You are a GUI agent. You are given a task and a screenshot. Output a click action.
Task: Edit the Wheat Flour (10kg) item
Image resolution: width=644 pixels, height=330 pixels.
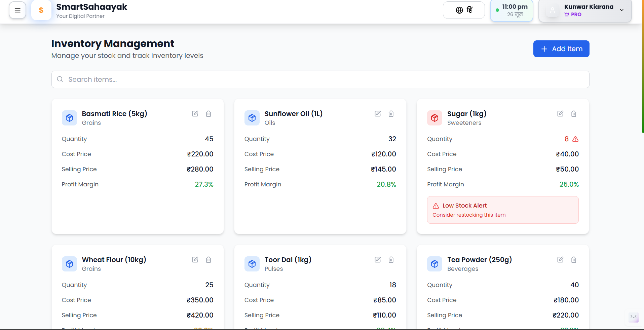coord(195,260)
